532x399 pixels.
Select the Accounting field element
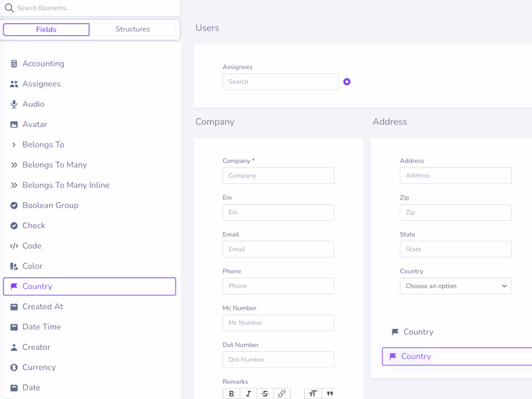(x=43, y=64)
